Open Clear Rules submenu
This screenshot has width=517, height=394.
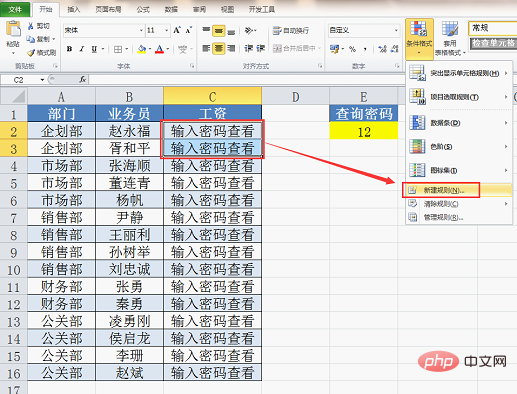pos(459,204)
